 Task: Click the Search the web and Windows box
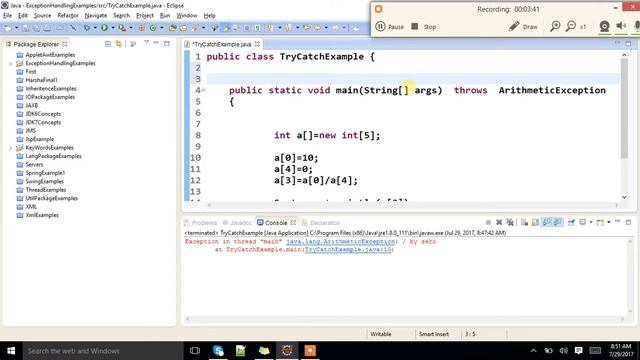pyautogui.click(x=102, y=351)
